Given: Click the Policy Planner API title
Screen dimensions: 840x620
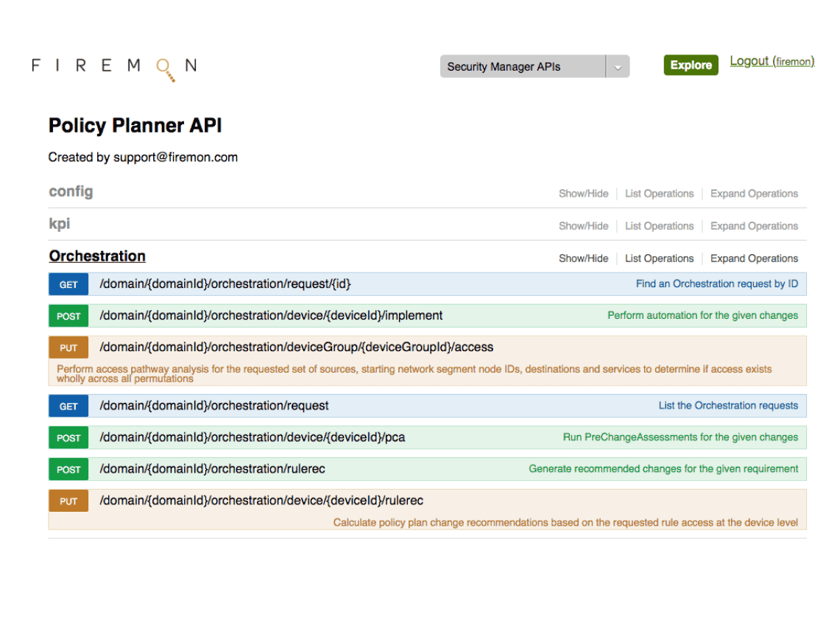Looking at the screenshot, I should tap(135, 125).
